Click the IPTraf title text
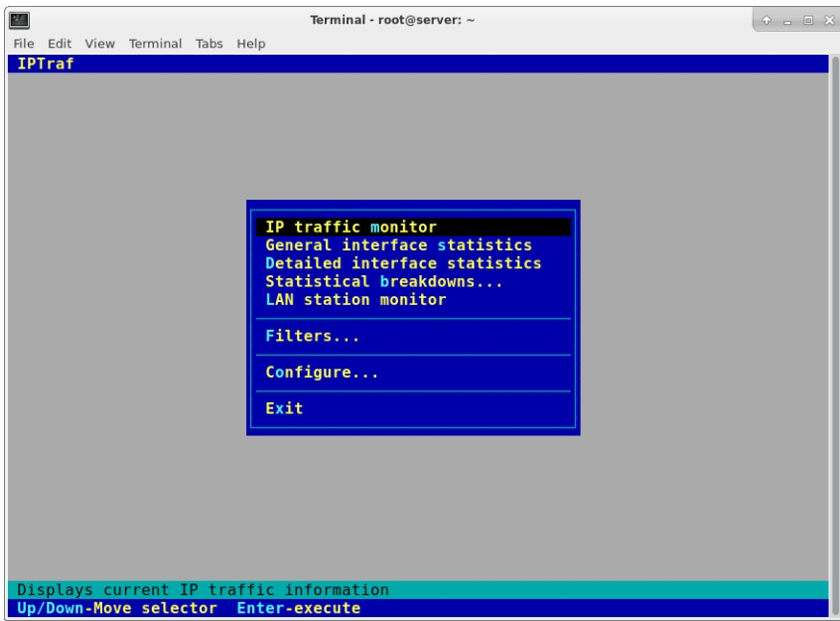 pos(46,64)
